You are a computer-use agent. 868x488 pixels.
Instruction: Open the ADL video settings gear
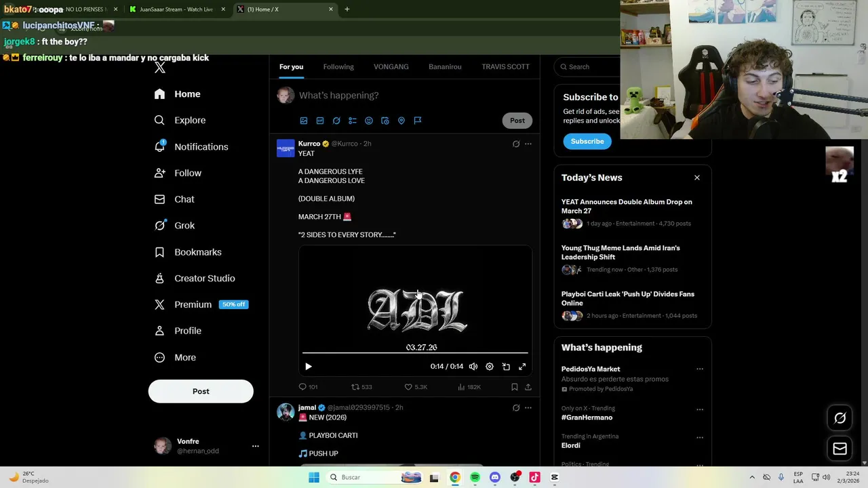(x=490, y=367)
